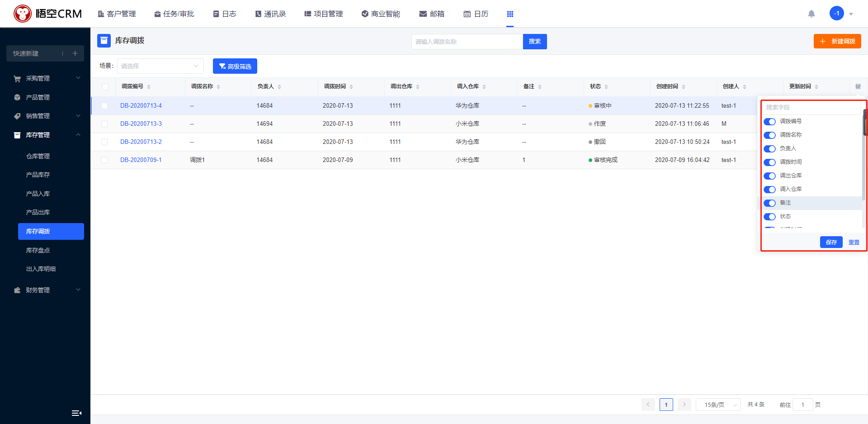This screenshot has width=868, height=424.
Task: Click the 搜索 button
Action: (535, 42)
